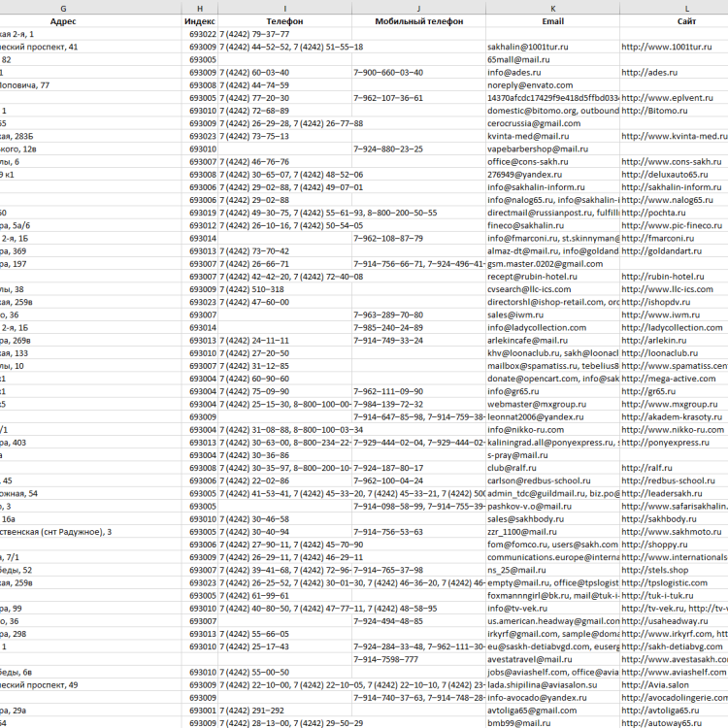
Task: Open link http://arlekin.ru
Action: click(654, 341)
